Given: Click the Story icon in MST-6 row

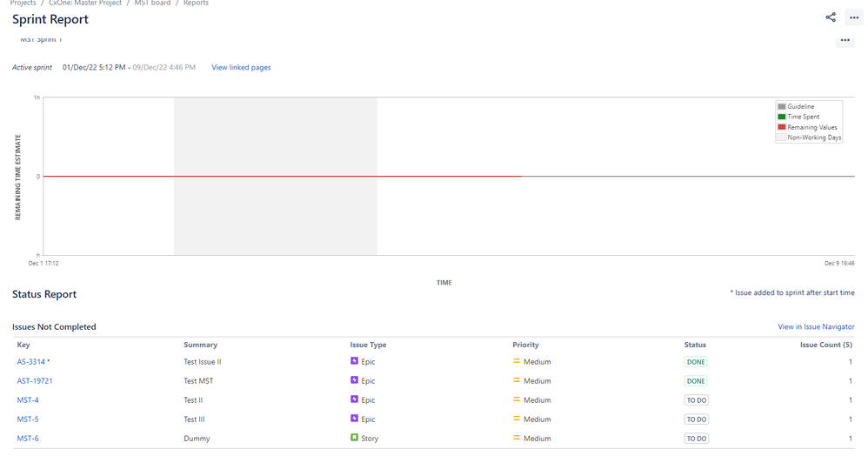Looking at the screenshot, I should (354, 437).
